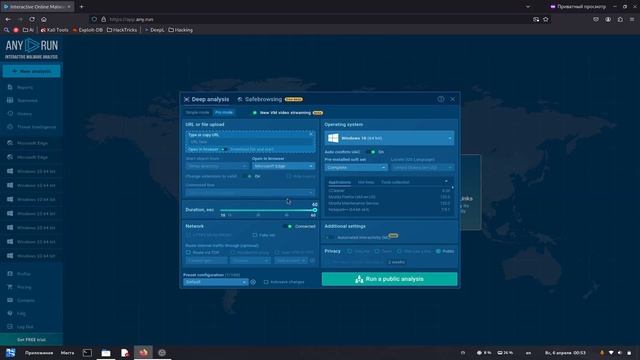Click Run a public analysis button
The height and width of the screenshot is (360, 640).
(389, 279)
